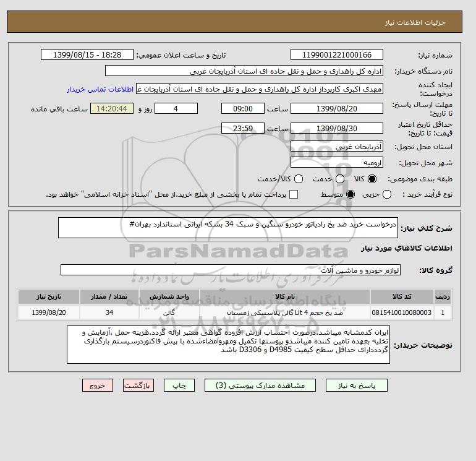
Task: Toggle the اسناد خزانه اسلامی payment checkbox
Action: 294,194
